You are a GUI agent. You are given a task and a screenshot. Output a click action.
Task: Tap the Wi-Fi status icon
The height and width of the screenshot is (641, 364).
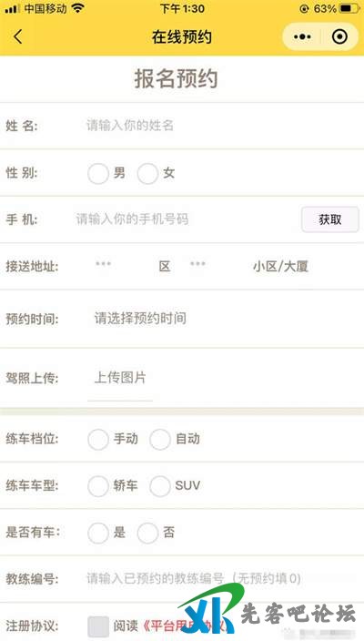[78, 8]
